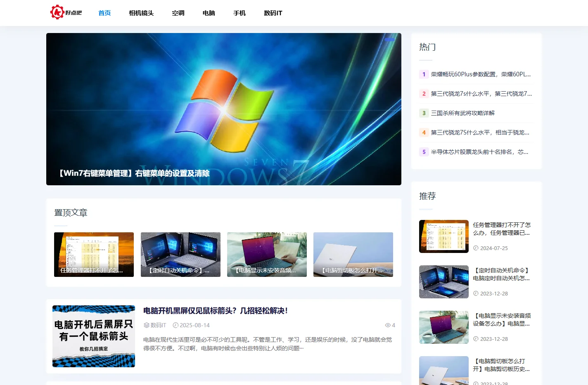Click rank badge 3 in hot list
The width and height of the screenshot is (588, 385).
coord(424,113)
